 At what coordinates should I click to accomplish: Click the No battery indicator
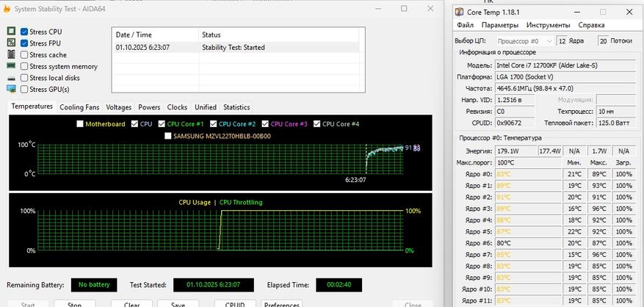(x=94, y=285)
